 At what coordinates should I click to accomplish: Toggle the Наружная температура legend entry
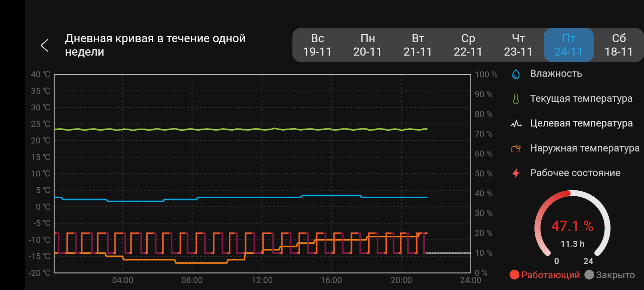click(585, 148)
